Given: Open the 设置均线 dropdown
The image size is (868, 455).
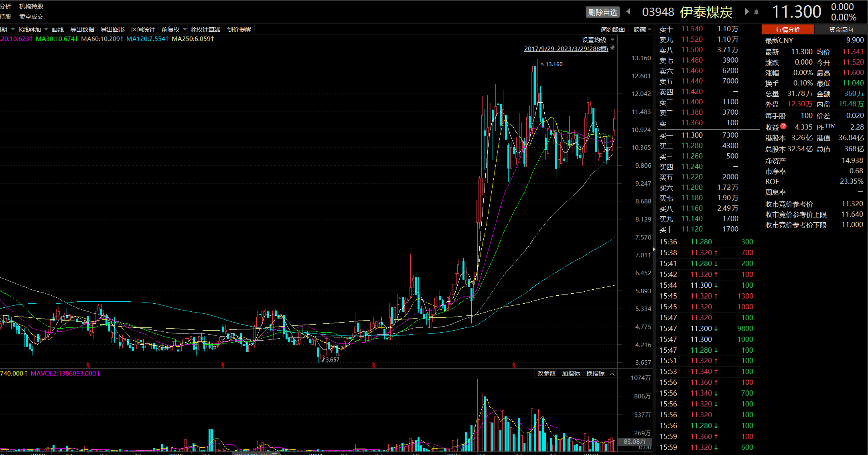Looking at the screenshot, I should 598,40.
